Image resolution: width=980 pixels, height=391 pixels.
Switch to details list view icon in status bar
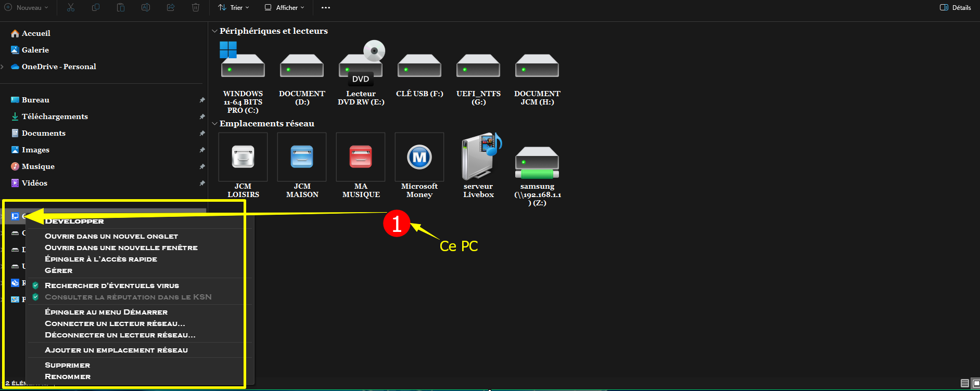click(x=964, y=383)
